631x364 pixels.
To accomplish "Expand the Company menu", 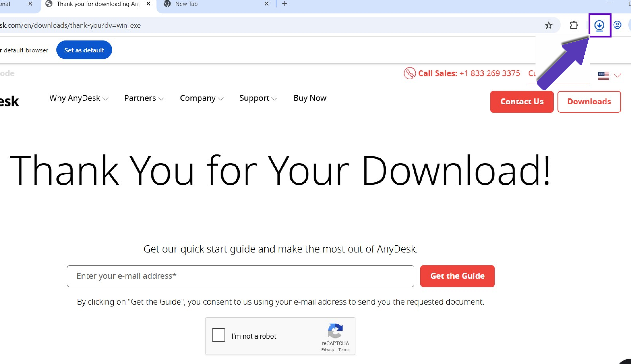I will (x=202, y=98).
